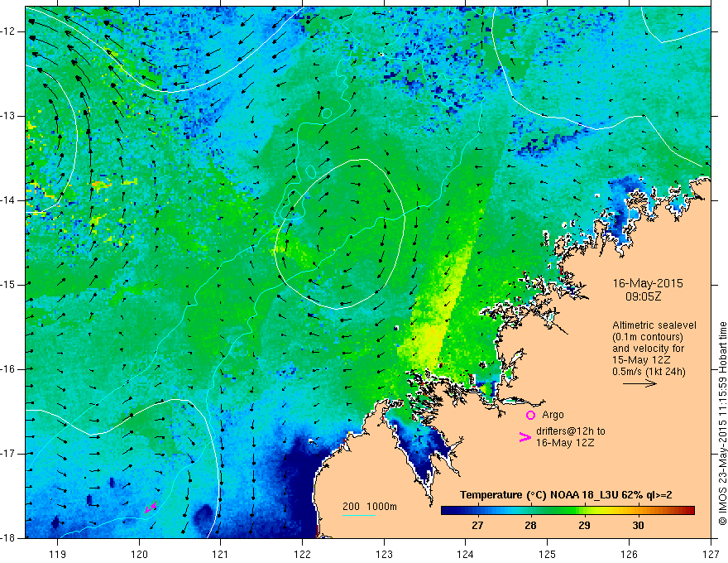Screen dimensions: 728x563
Task: Click longitude axis label 124
Action: click(466, 554)
